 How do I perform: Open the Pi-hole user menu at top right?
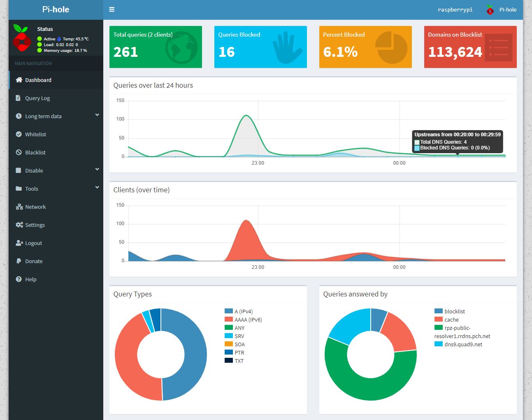[502, 9]
